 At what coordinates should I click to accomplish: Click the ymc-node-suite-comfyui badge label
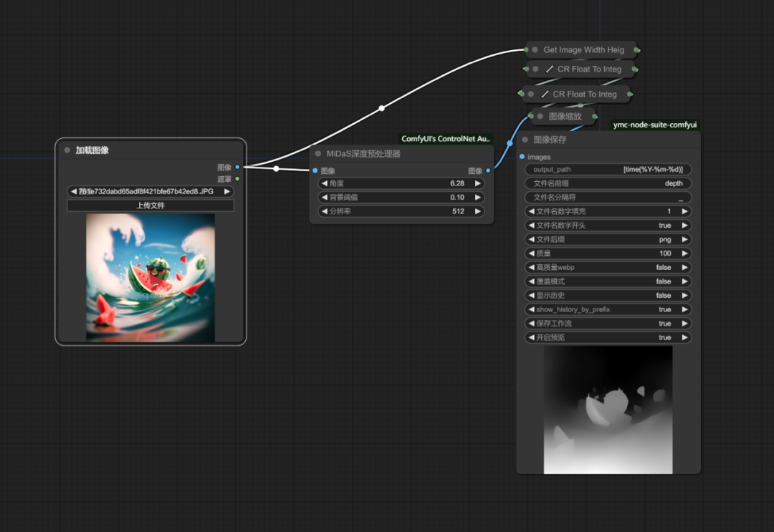click(x=654, y=125)
